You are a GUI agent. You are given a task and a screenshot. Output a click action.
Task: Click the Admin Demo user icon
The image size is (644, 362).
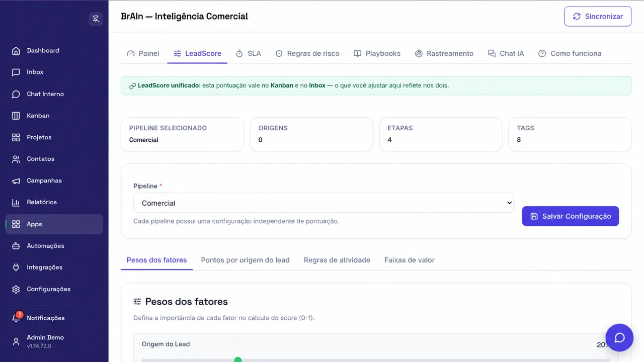pos(16,341)
